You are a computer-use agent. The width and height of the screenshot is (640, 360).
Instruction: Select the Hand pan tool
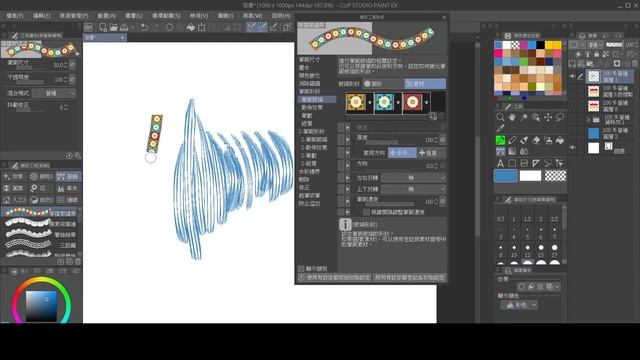coord(512,117)
